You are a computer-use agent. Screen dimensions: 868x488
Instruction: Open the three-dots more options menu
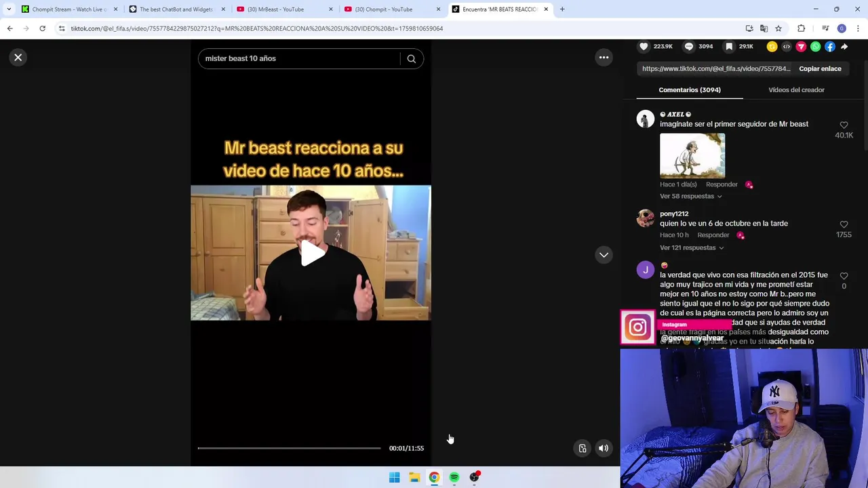(604, 58)
